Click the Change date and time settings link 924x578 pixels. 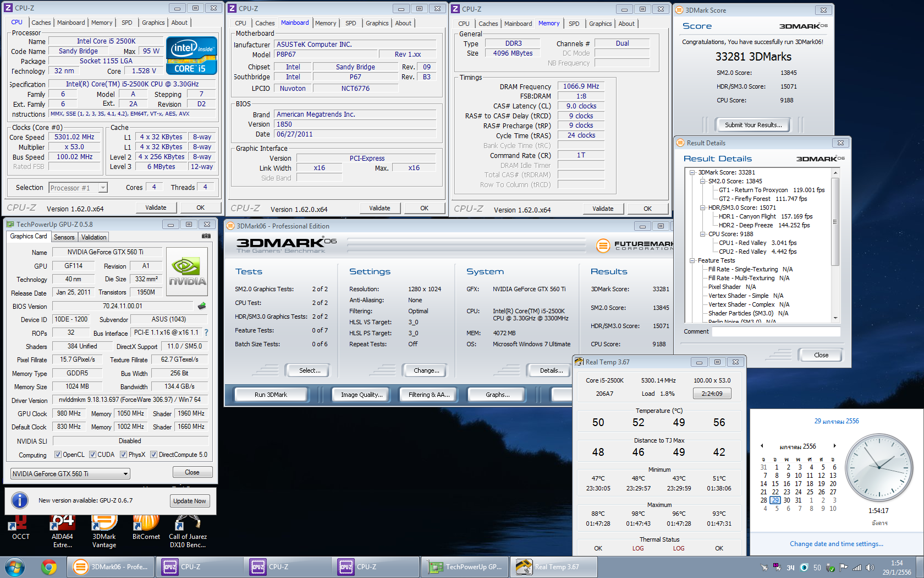click(836, 544)
